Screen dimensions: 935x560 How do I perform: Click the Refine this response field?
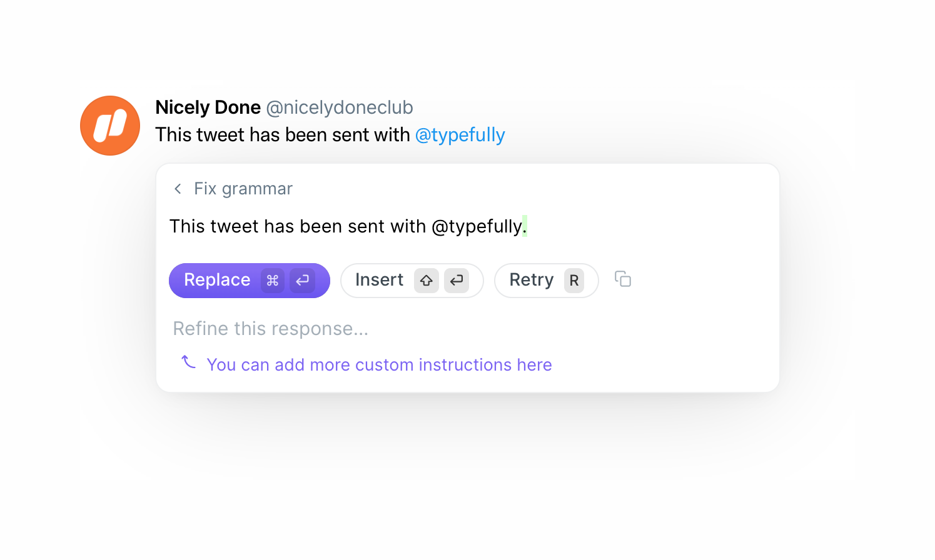(270, 327)
